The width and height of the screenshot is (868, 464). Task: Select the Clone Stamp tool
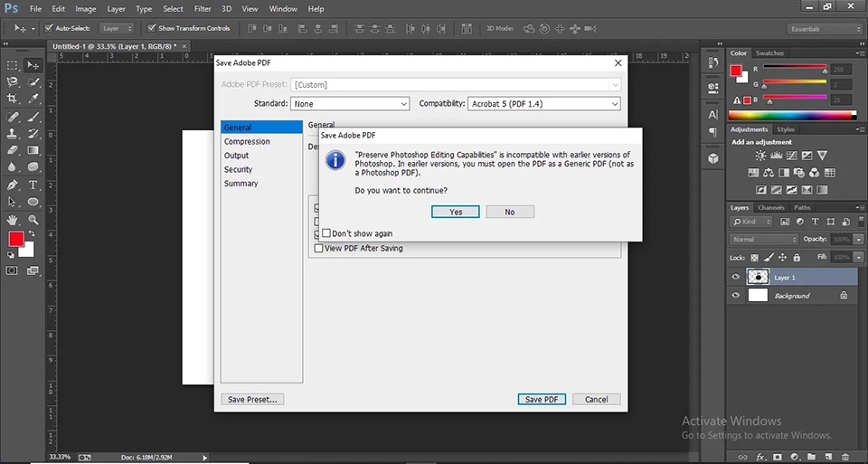pyautogui.click(x=12, y=134)
